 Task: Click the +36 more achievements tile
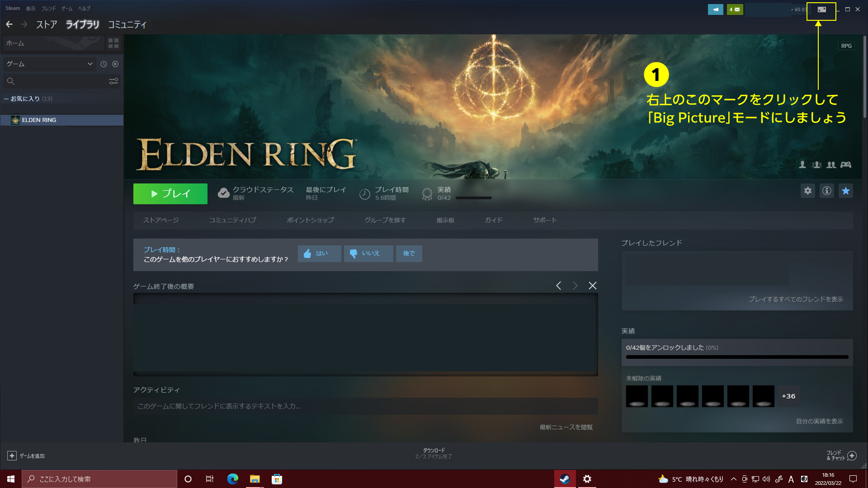[x=788, y=396]
